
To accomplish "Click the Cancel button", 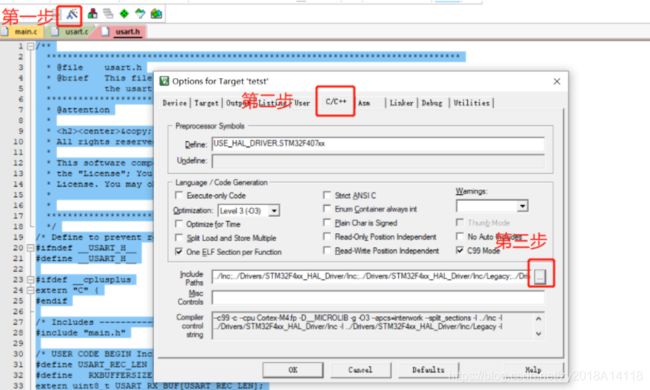I will 360,370.
